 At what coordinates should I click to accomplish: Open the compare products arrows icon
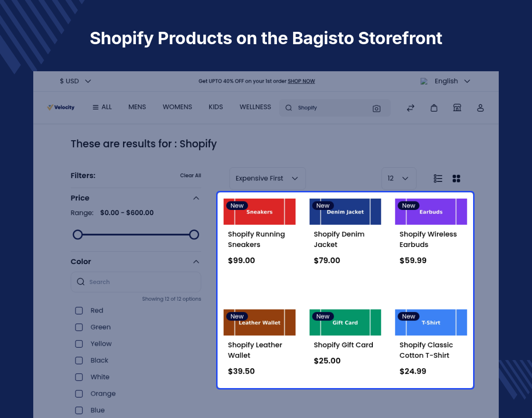(410, 108)
